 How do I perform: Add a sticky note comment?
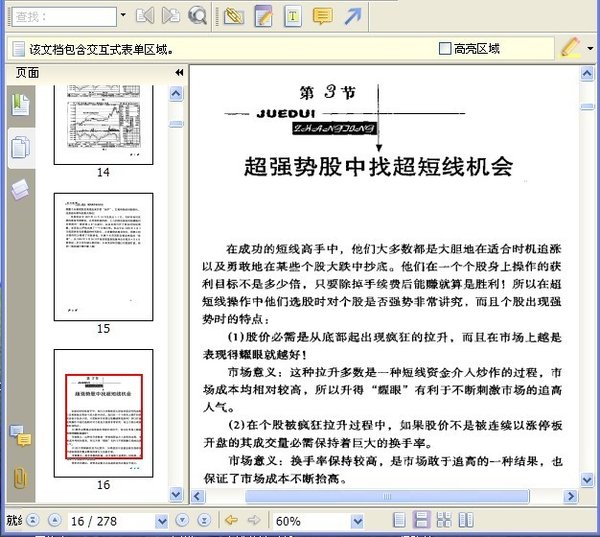tap(323, 16)
